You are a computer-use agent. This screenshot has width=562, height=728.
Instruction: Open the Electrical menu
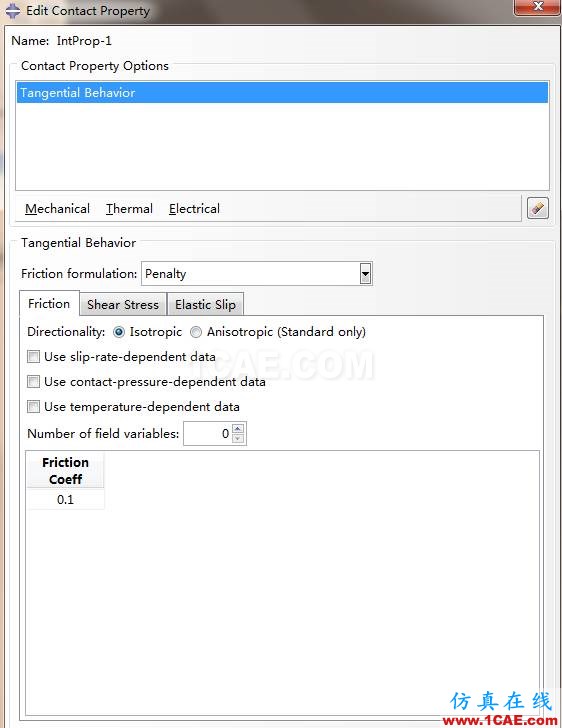click(194, 209)
